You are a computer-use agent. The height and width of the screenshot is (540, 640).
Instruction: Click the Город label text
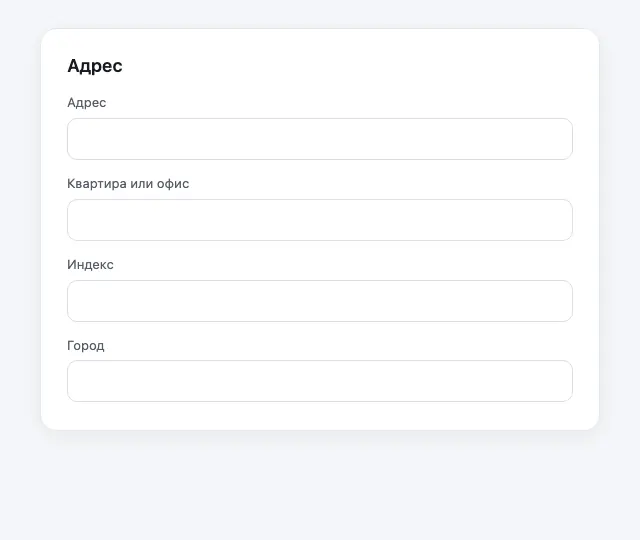[86, 346]
